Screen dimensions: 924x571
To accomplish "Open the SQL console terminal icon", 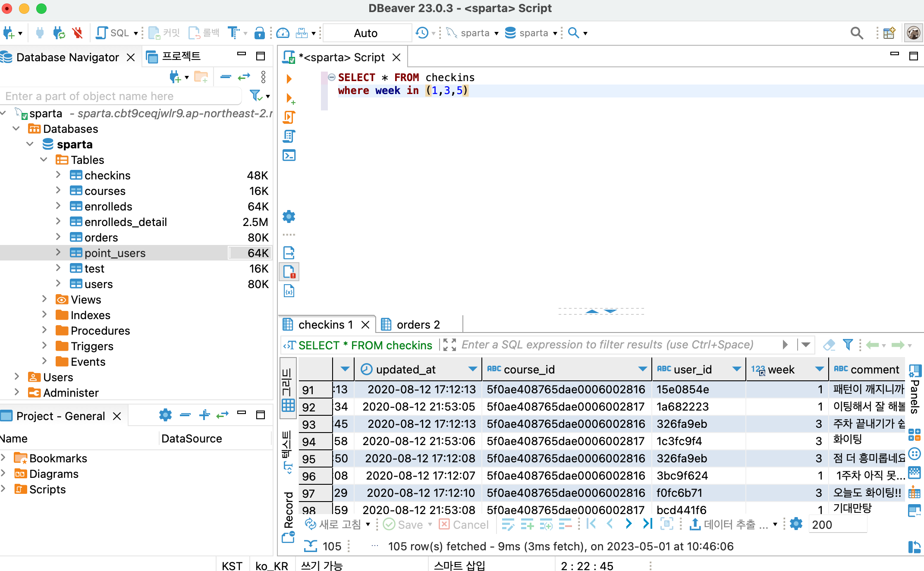I will (x=289, y=155).
